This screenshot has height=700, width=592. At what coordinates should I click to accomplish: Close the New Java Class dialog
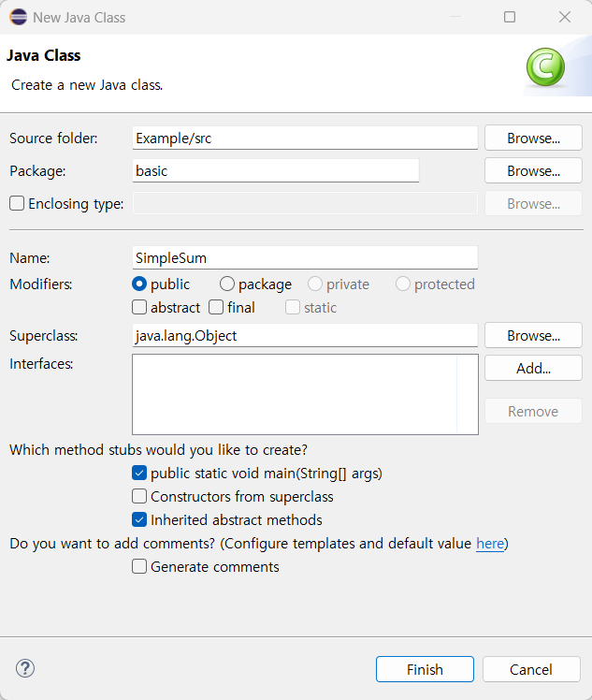point(565,17)
